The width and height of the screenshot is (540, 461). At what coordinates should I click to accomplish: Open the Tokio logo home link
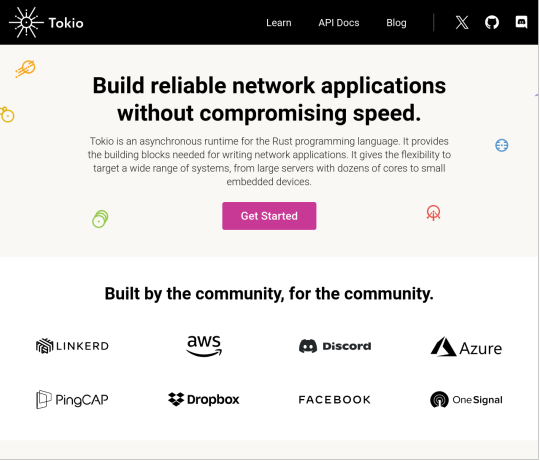[46, 23]
